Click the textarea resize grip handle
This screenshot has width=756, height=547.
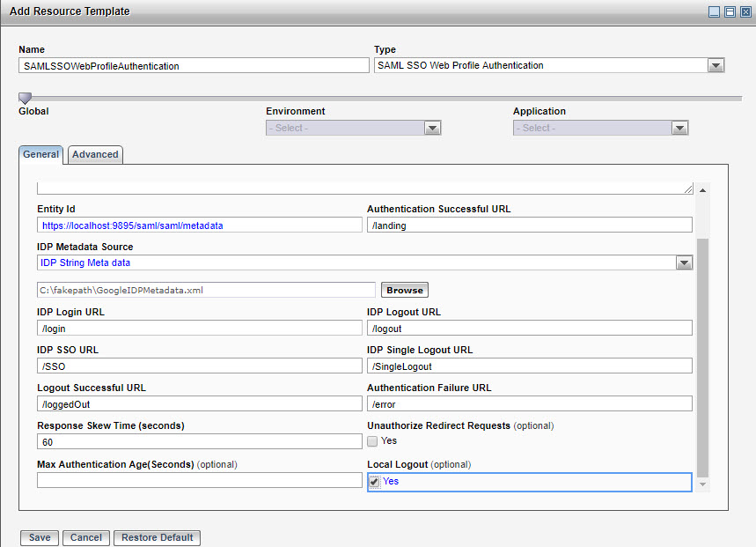pos(687,188)
